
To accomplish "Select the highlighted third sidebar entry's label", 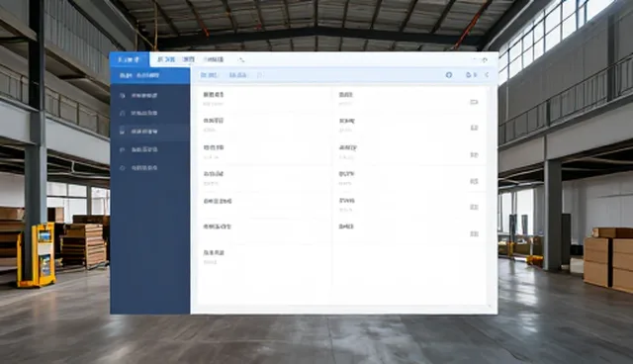I will (x=144, y=132).
